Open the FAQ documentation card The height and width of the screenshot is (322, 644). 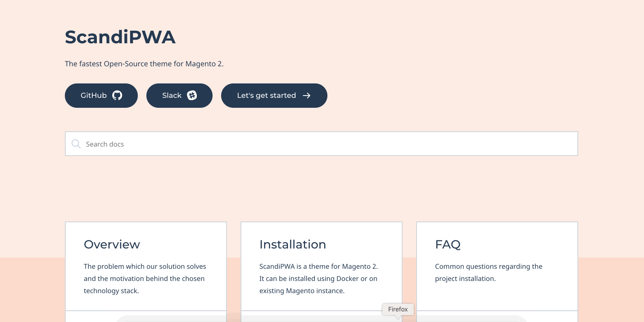click(497, 266)
